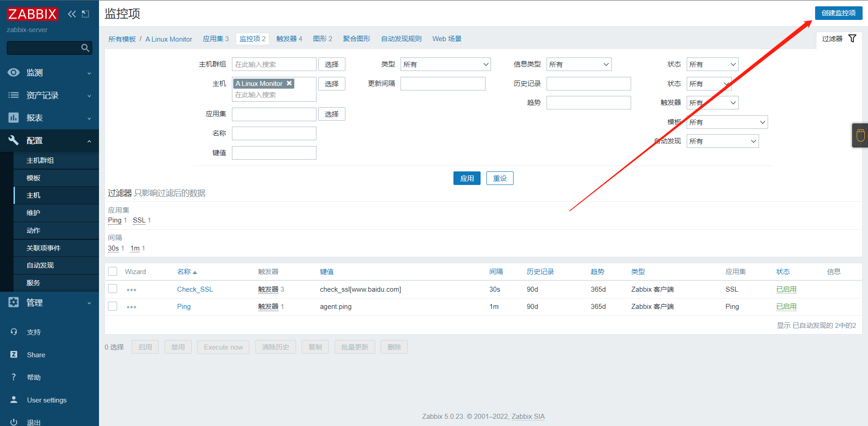Viewport: 868px width, 426px height.
Task: Open the first 状态 dropdown
Action: 712,64
